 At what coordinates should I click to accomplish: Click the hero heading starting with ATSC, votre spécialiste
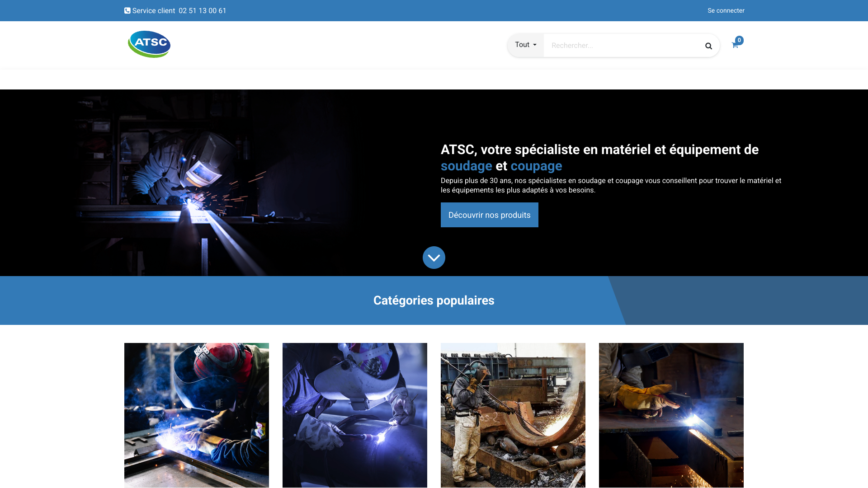[x=599, y=158]
